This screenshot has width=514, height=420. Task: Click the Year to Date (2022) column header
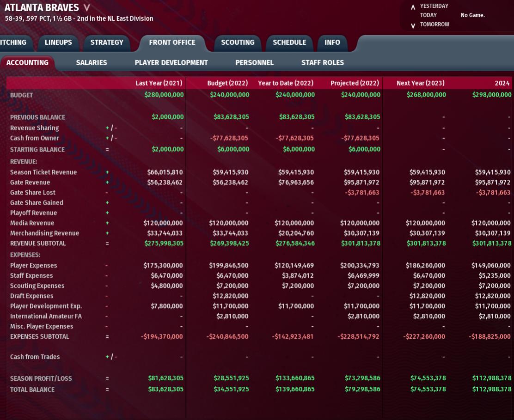coord(286,83)
